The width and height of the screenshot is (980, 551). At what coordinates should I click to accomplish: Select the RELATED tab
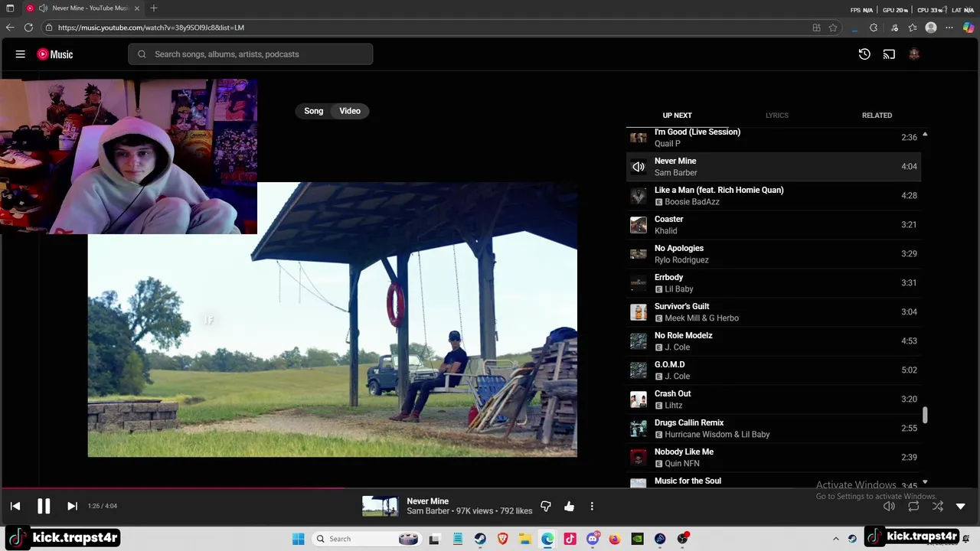tap(877, 116)
